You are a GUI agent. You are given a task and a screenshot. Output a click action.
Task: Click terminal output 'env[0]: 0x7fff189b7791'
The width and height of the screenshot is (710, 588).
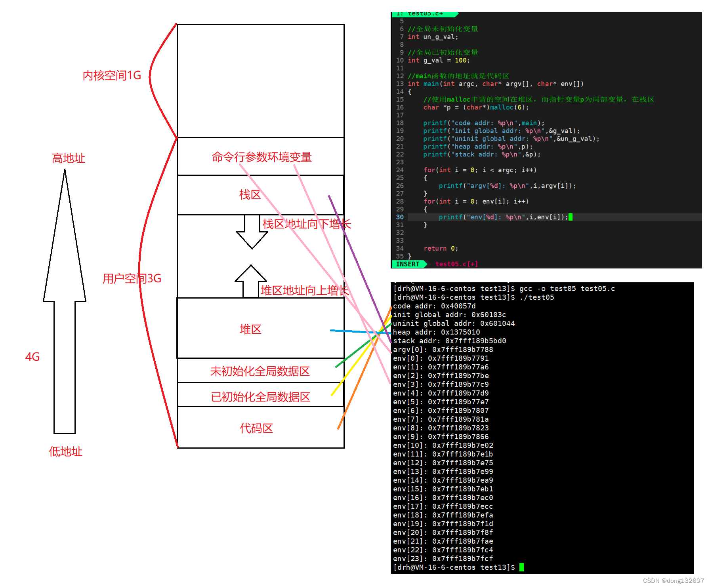(x=441, y=358)
